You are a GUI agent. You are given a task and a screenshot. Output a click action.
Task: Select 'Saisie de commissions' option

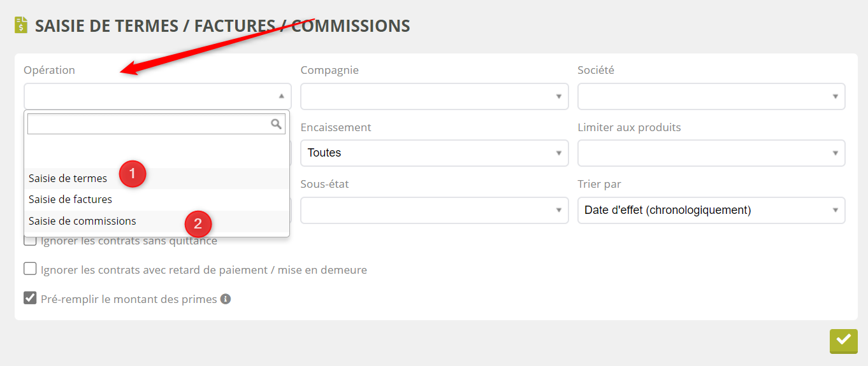click(82, 221)
